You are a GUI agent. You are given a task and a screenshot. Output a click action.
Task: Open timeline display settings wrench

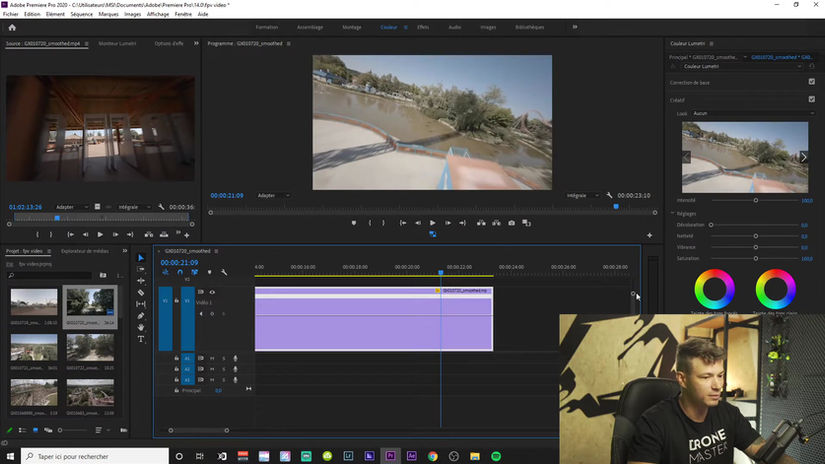pos(224,272)
